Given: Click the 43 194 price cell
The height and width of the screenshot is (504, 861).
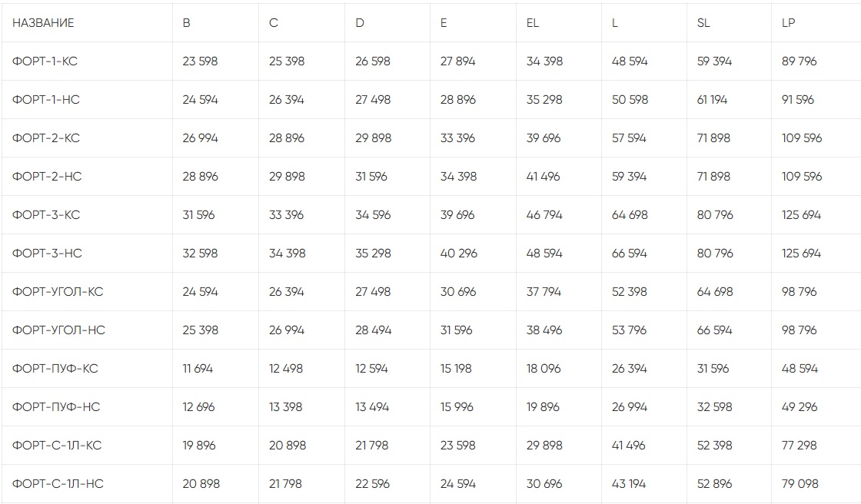Looking at the screenshot, I should point(628,484).
